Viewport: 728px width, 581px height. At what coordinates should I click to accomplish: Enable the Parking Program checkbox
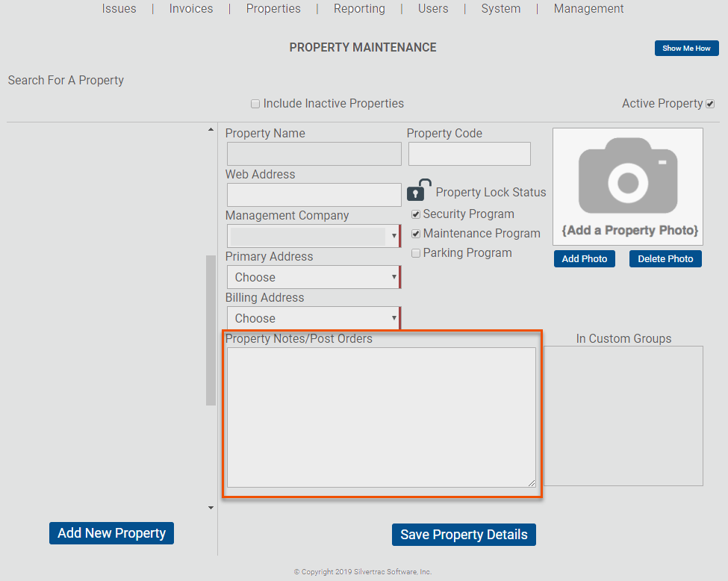click(x=416, y=253)
